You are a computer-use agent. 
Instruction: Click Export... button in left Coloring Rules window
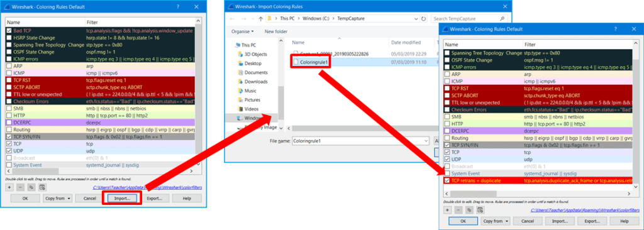pyautogui.click(x=155, y=199)
